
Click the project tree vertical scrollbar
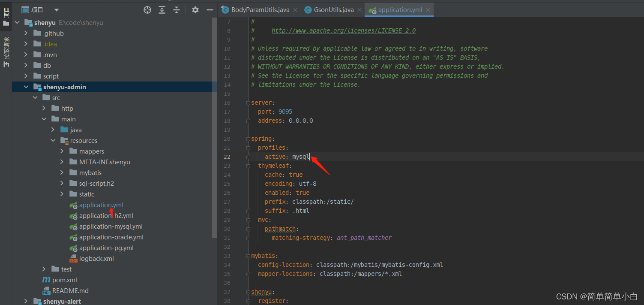215,129
